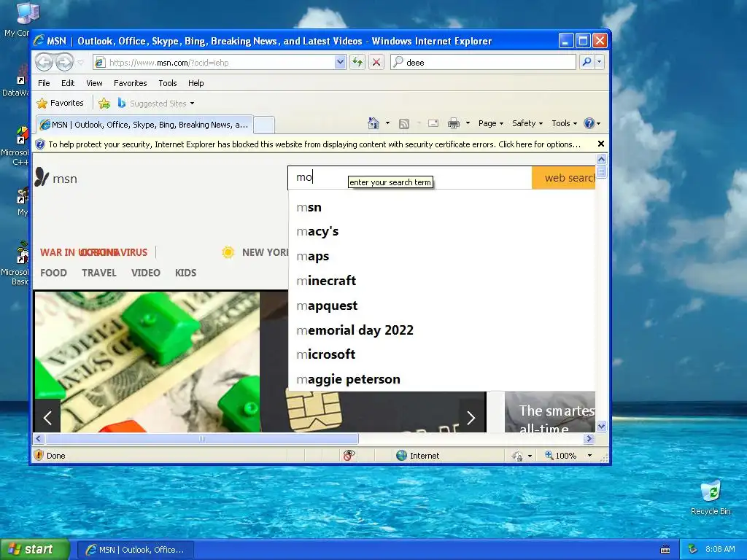Viewport: 747px width, 560px height.
Task: Click the RSS Feeds icon
Action: click(x=404, y=124)
